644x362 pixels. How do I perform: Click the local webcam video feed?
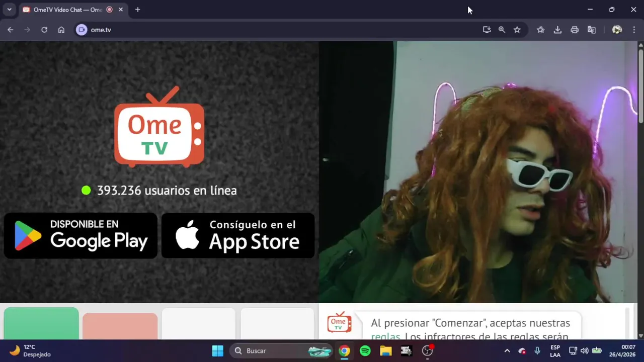[478, 172]
